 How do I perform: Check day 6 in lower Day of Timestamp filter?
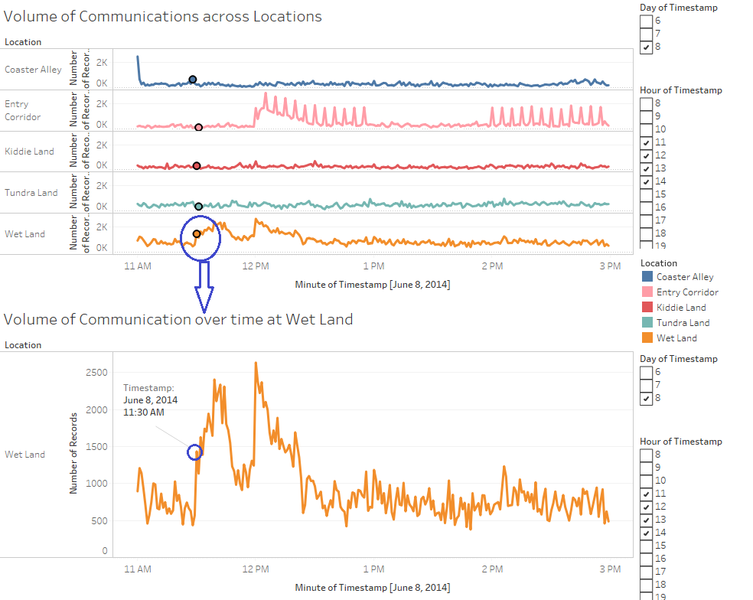(646, 372)
